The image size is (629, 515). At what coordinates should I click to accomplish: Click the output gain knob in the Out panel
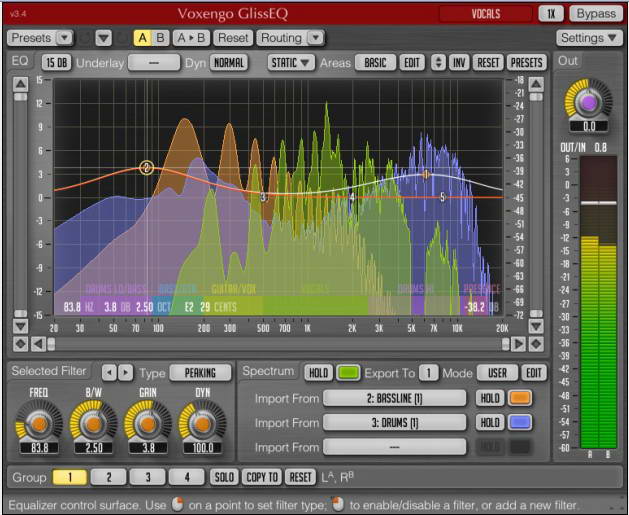pos(589,103)
